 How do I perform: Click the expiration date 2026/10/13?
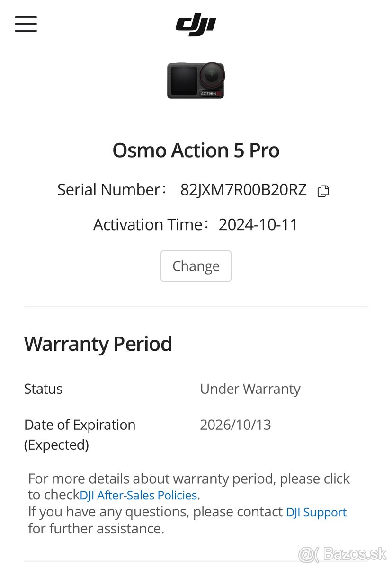(235, 425)
